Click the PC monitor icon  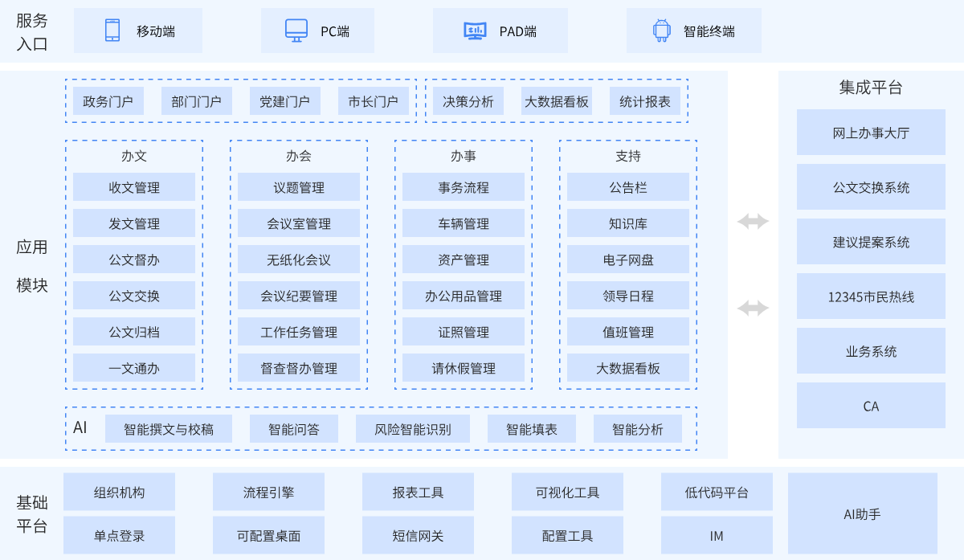coord(296,31)
